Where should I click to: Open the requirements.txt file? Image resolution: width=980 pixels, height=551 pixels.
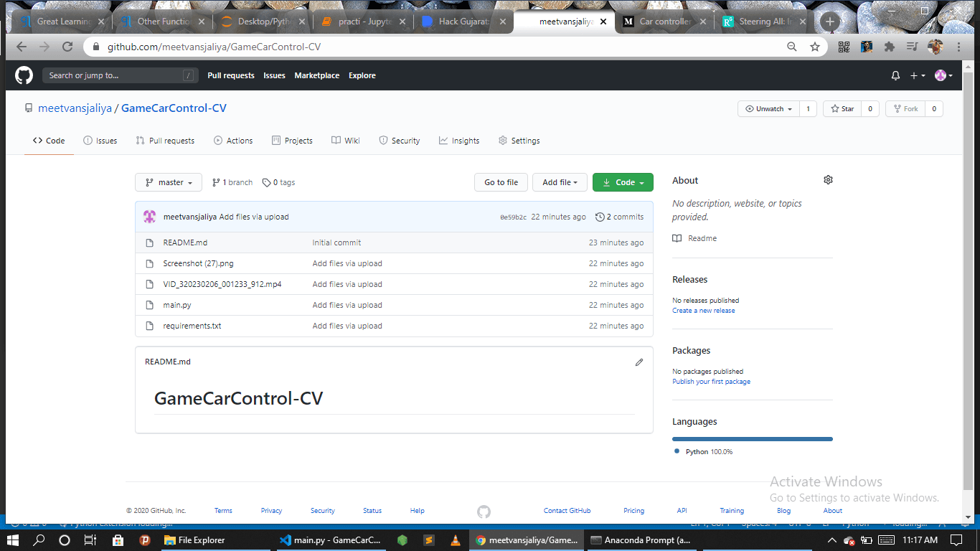[192, 326]
